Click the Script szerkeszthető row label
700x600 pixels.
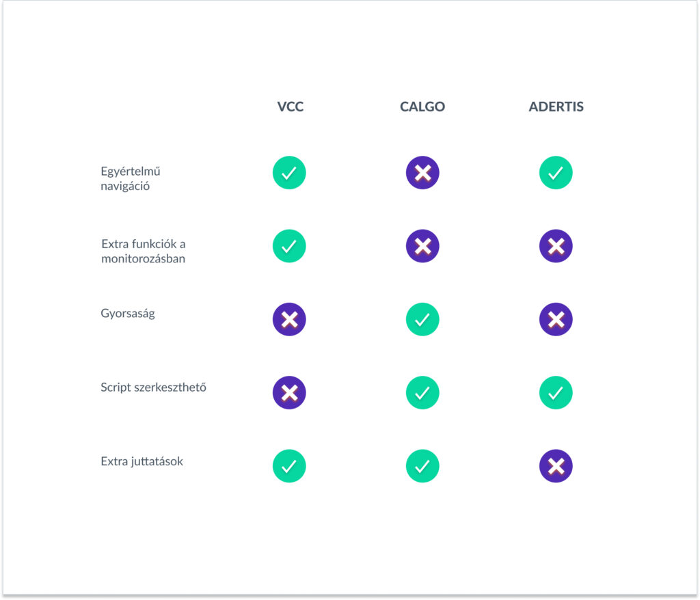click(153, 387)
